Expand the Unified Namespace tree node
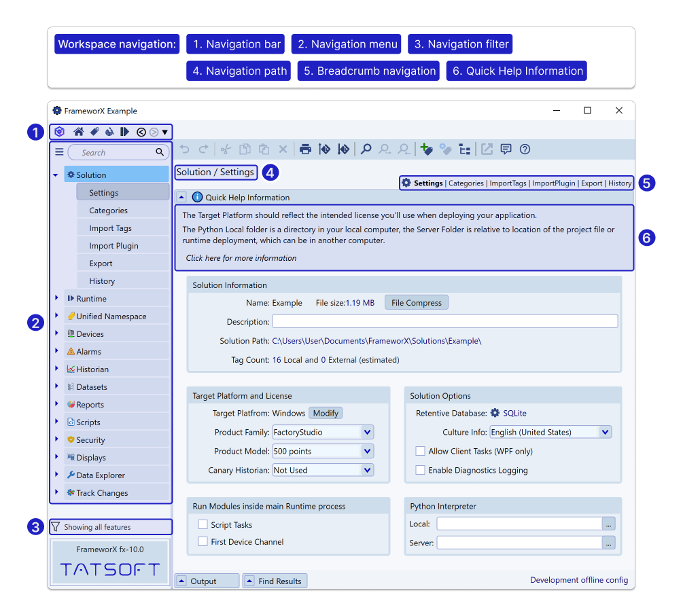Viewport: 683px width, 616px height. click(x=56, y=316)
